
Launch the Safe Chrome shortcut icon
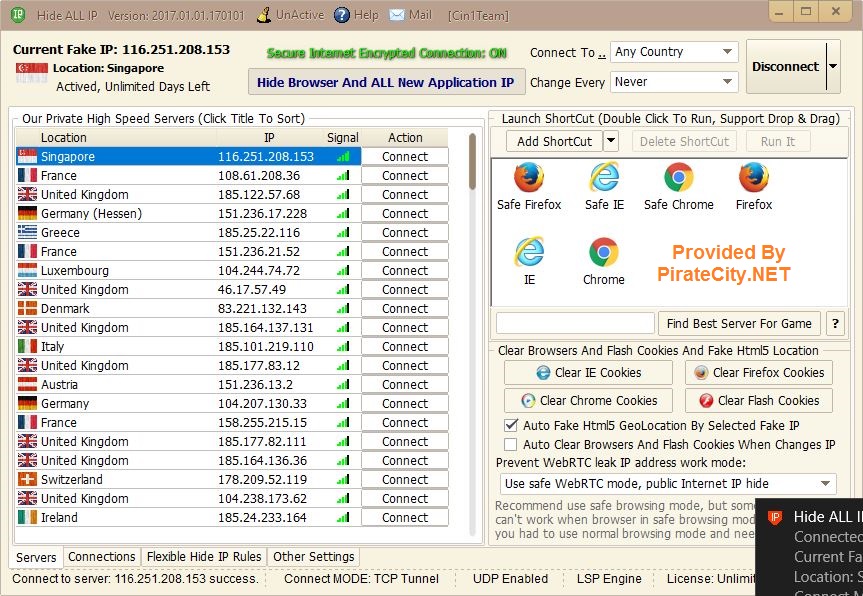pos(679,177)
